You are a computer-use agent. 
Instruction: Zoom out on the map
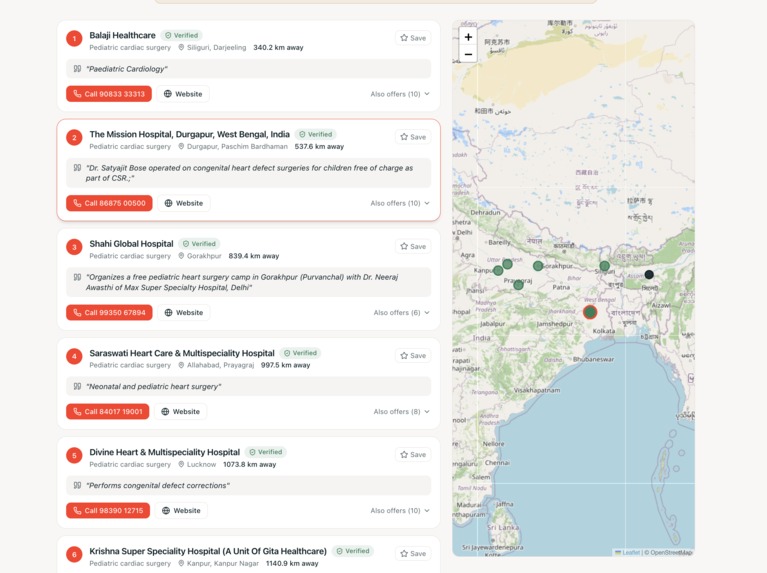pyautogui.click(x=468, y=54)
